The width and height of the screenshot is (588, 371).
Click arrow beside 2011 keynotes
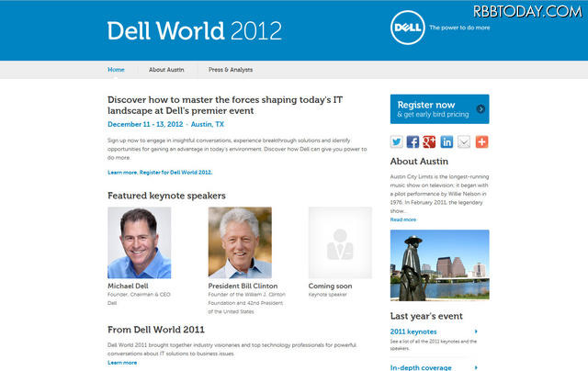476,332
